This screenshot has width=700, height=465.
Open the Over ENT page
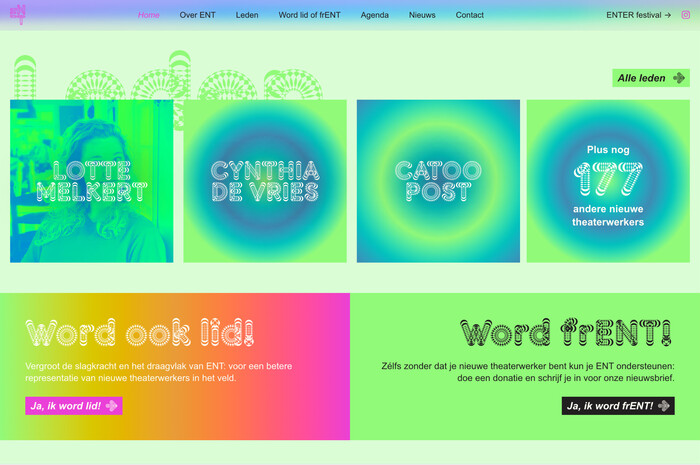[197, 15]
